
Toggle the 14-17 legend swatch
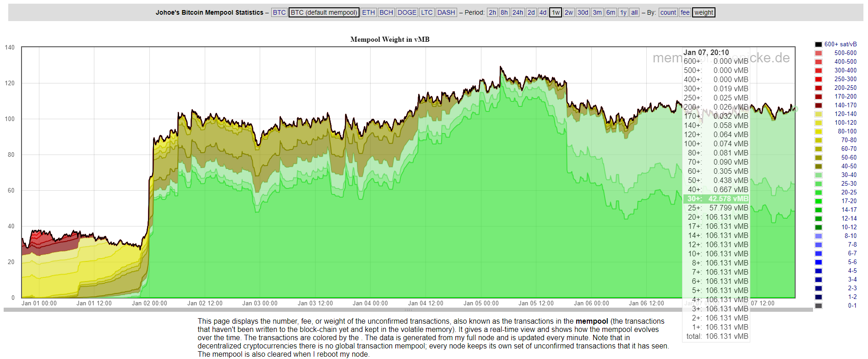[x=818, y=210]
